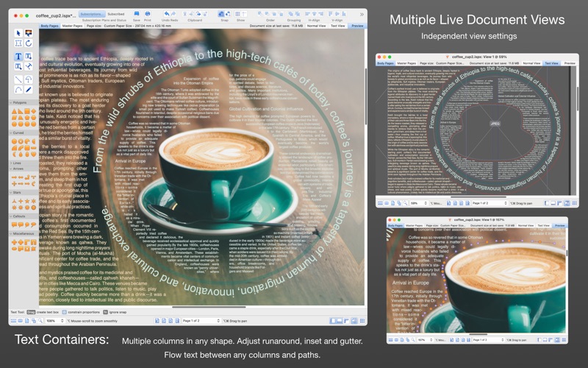The height and width of the screenshot is (368, 588).
Task: Click the Redo arrow
Action: point(173,14)
